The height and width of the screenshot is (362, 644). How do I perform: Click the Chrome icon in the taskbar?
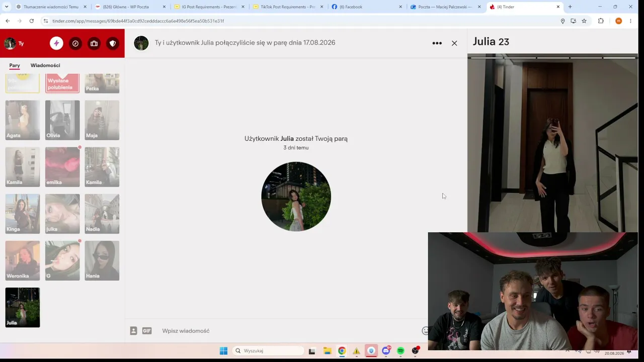click(x=342, y=351)
